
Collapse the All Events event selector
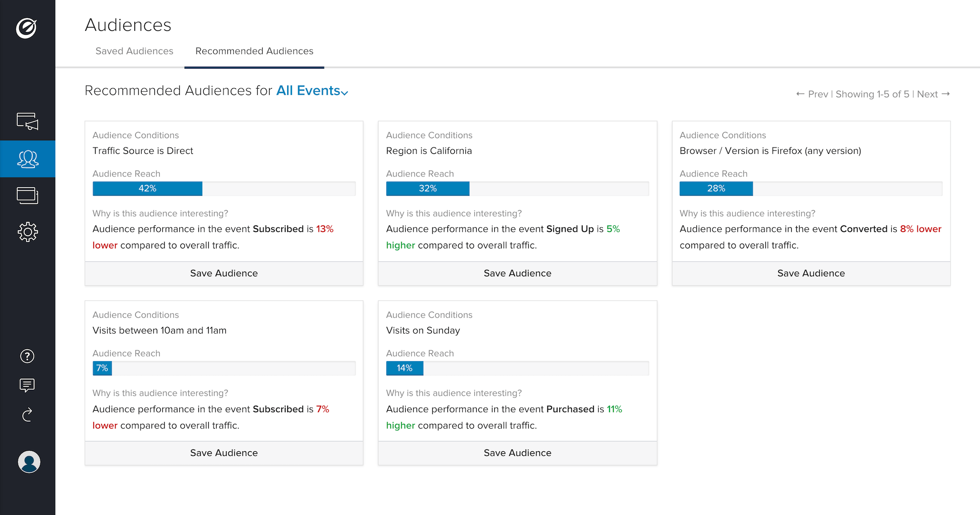308,91
